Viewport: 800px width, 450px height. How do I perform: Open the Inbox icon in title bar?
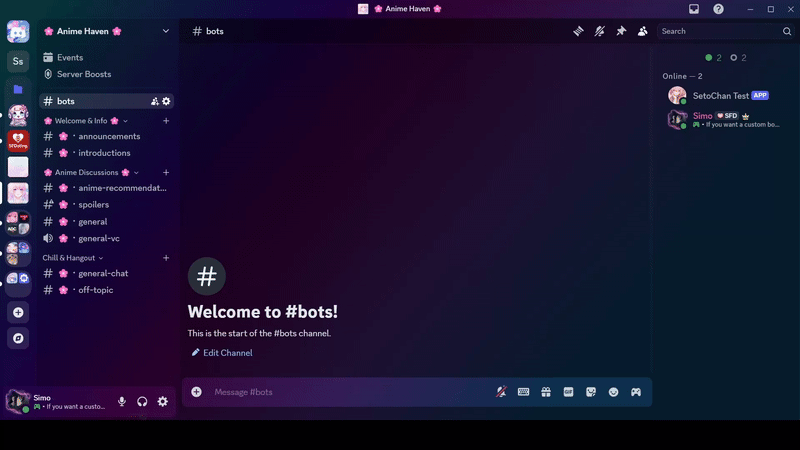pos(694,9)
